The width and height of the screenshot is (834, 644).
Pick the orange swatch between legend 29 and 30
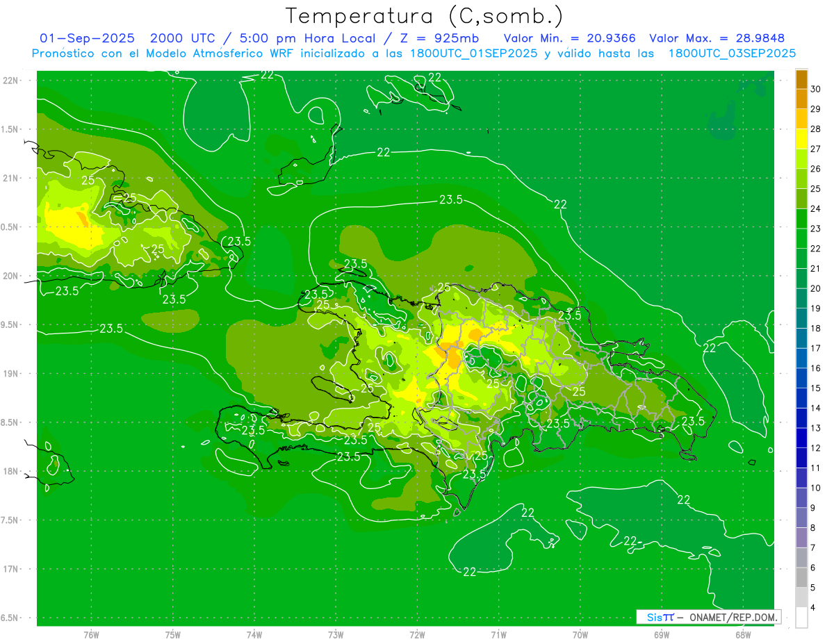[801, 99]
